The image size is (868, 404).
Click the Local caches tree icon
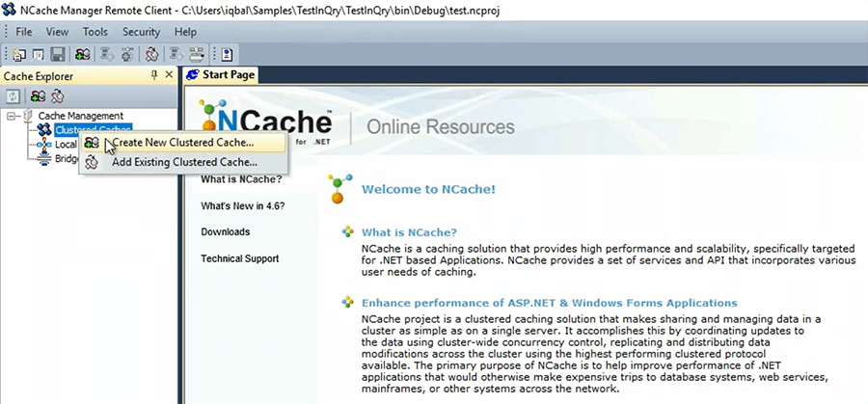[44, 145]
